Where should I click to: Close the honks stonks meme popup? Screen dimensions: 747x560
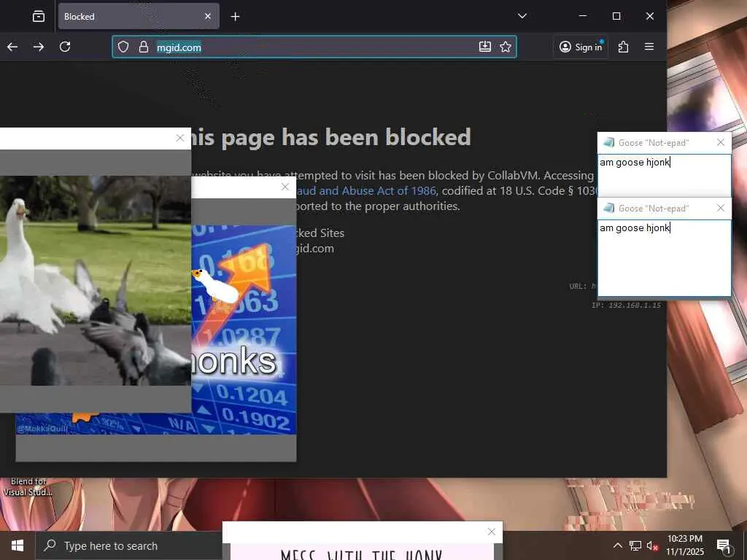285,187
